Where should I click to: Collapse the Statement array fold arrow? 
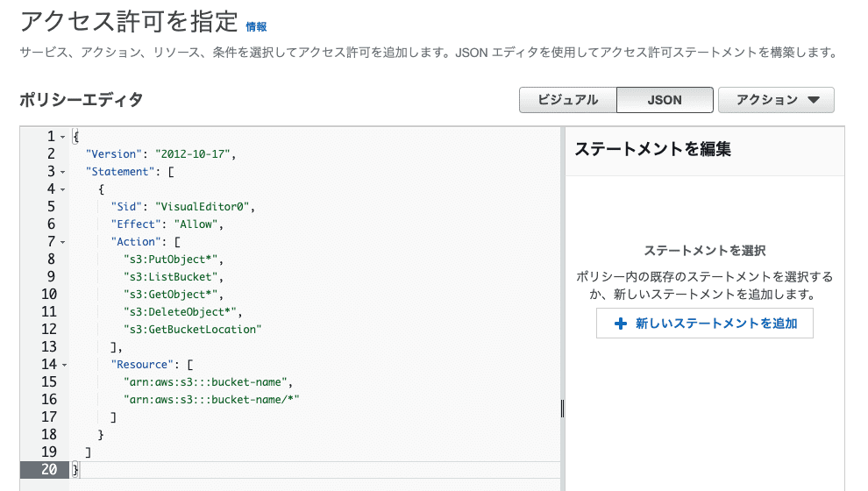coord(62,172)
